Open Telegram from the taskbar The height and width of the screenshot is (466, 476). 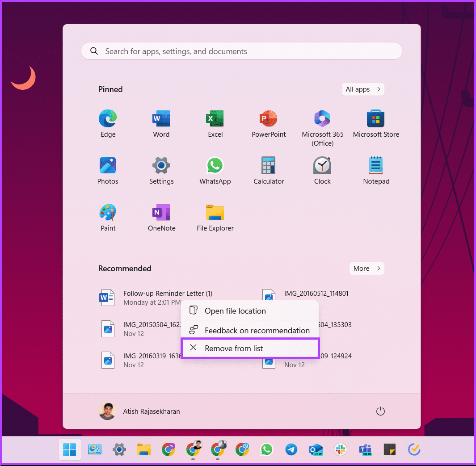pyautogui.click(x=291, y=449)
